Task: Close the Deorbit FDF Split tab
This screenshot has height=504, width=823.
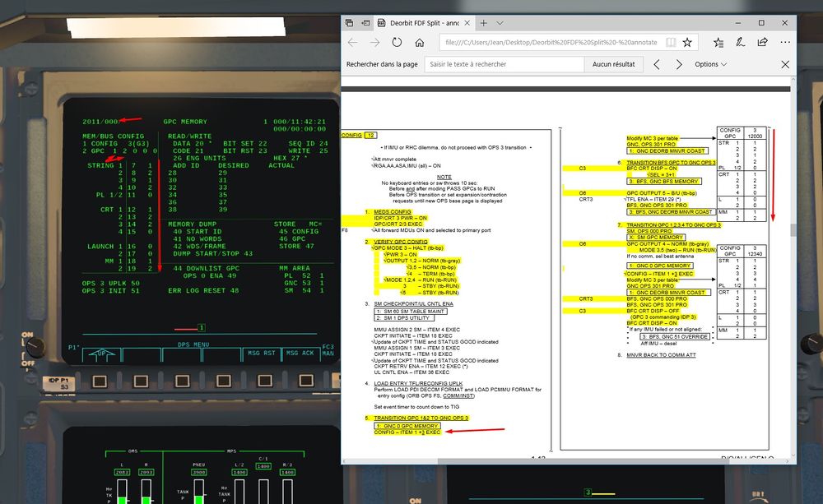Action: (467, 23)
